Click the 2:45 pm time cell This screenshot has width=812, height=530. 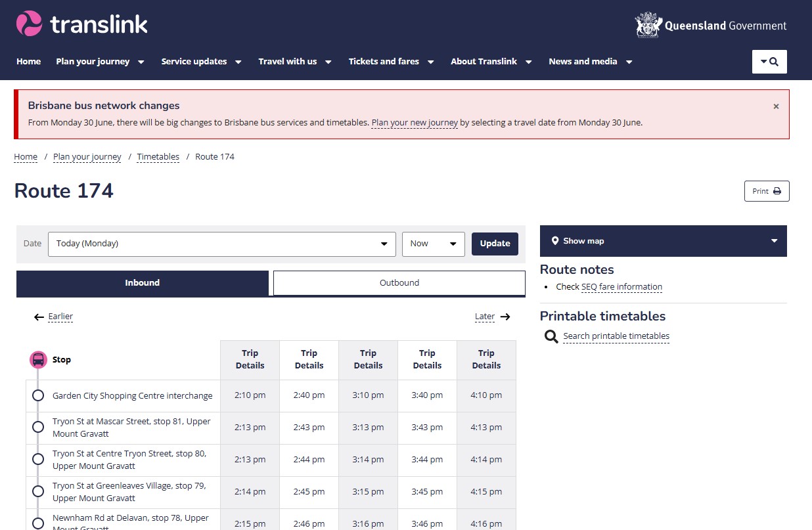point(309,492)
